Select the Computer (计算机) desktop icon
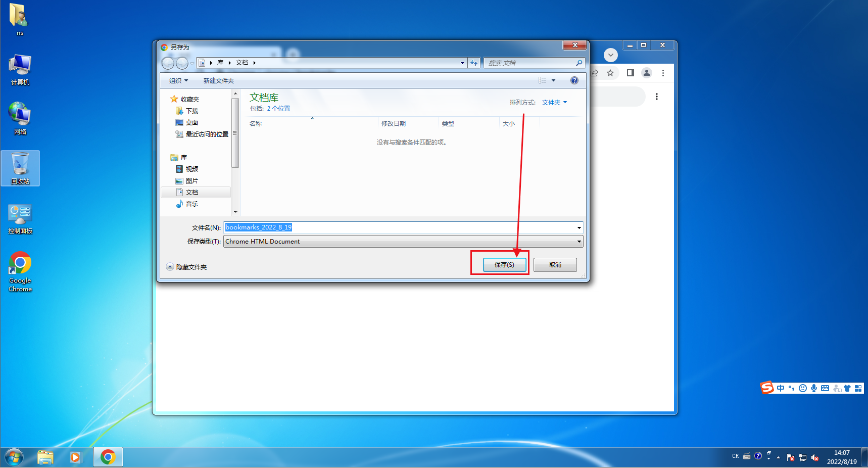This screenshot has width=868, height=468. [x=20, y=70]
